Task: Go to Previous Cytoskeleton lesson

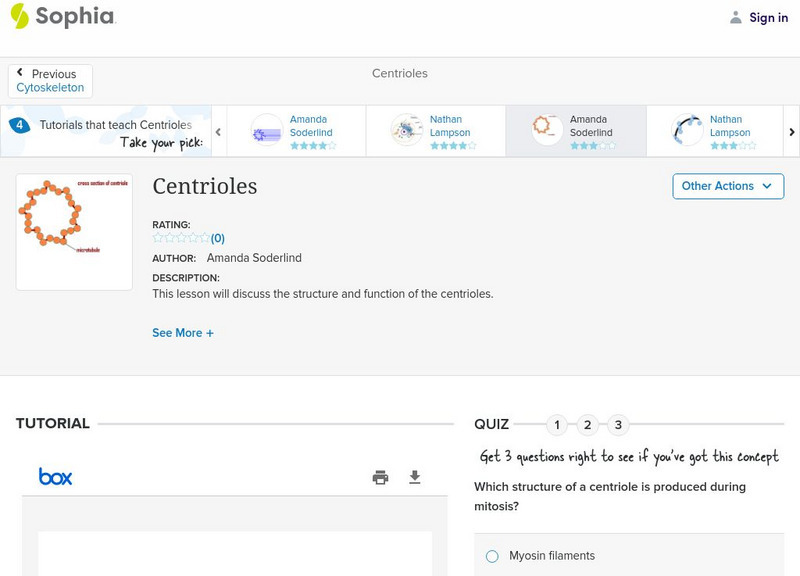Action: coord(50,81)
